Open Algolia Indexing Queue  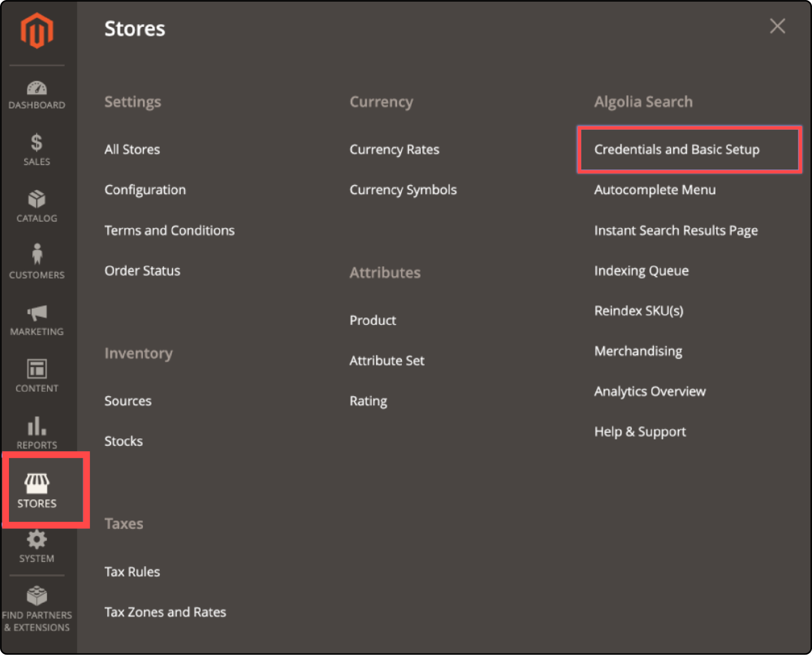tap(641, 271)
